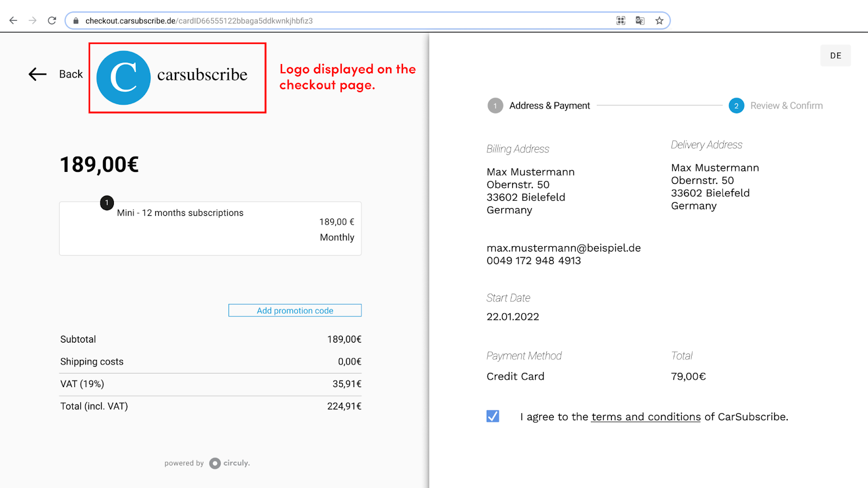
Task: Click the Back text link
Action: point(71,74)
